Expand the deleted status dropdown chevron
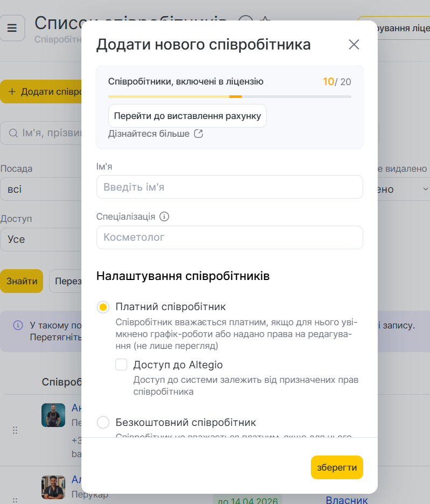This screenshot has height=504, width=430. (425, 189)
